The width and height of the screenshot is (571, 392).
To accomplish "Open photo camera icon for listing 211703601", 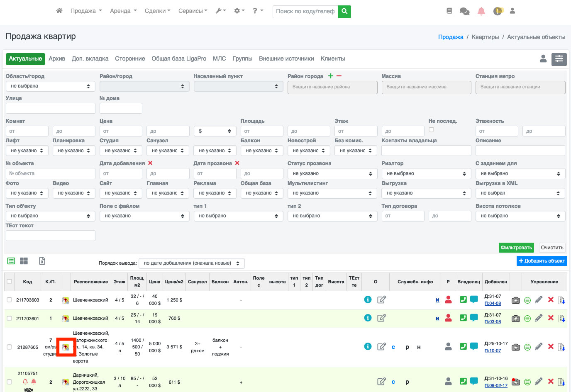I will click(x=515, y=319).
